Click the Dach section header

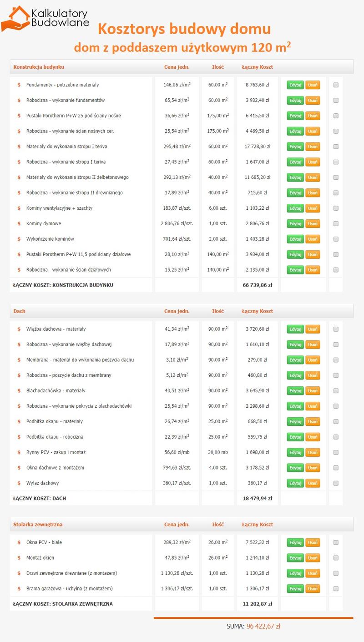click(x=20, y=311)
